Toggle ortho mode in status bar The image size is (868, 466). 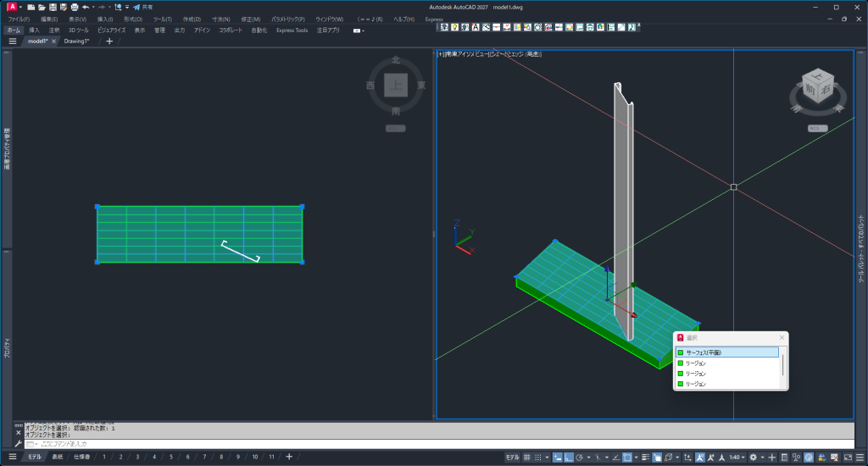[568, 458]
